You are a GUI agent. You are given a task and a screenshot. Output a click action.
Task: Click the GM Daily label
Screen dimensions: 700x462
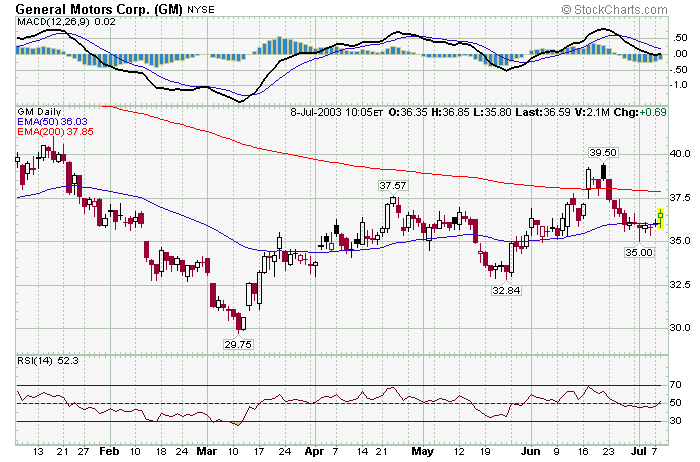(x=39, y=112)
